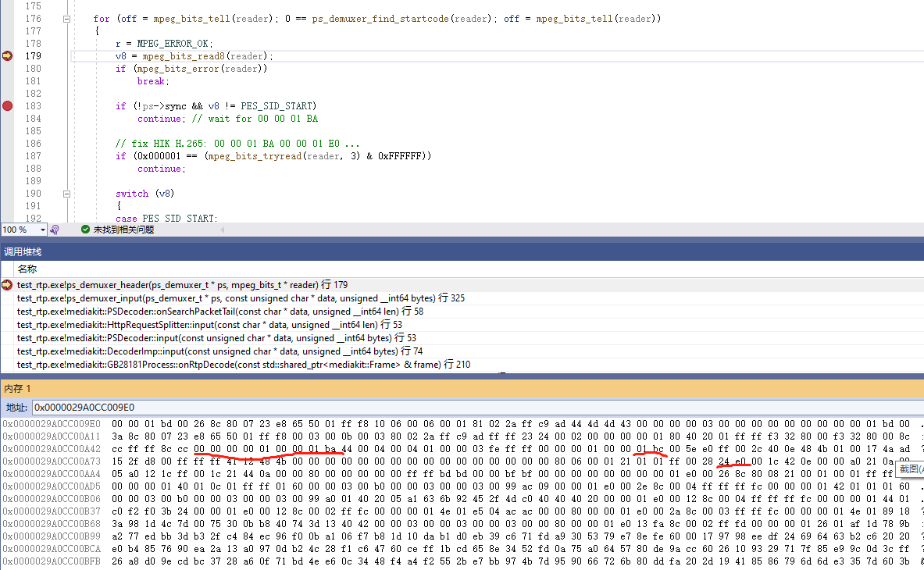Click PES_SID_START on line 183
The height and width of the screenshot is (570, 924).
276,106
